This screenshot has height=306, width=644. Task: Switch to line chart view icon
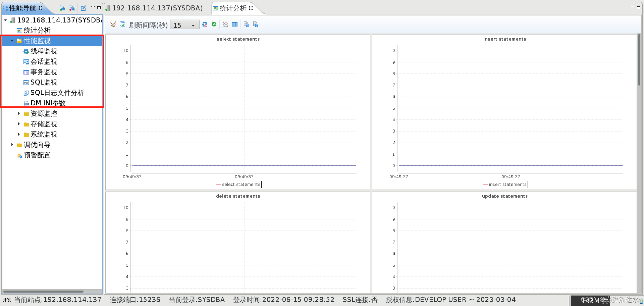(x=225, y=24)
